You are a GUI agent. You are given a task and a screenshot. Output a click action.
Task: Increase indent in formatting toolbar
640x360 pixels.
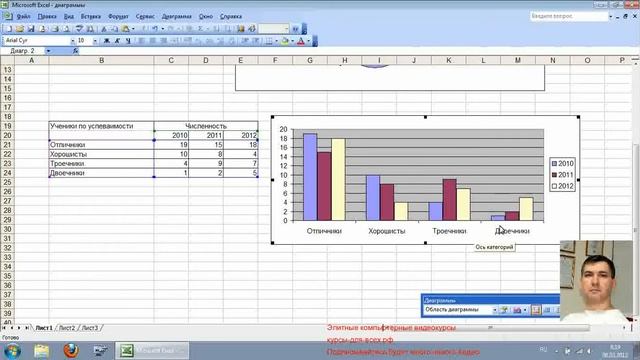pos(256,40)
